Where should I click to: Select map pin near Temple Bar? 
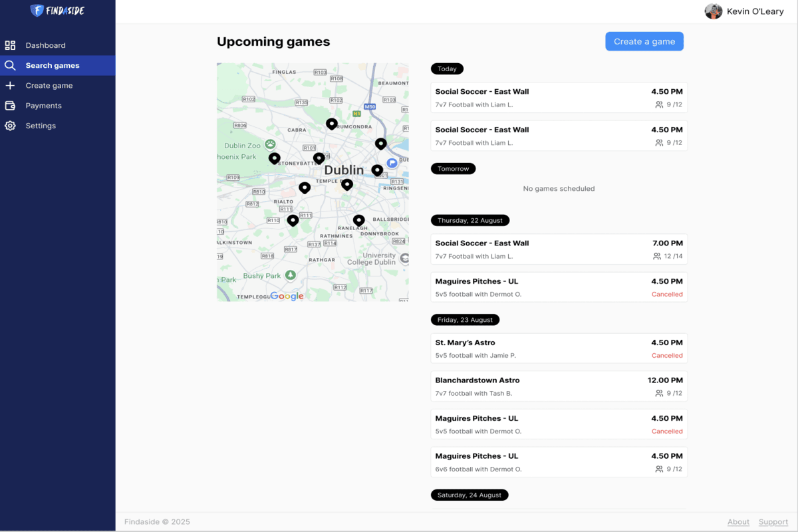click(x=346, y=184)
